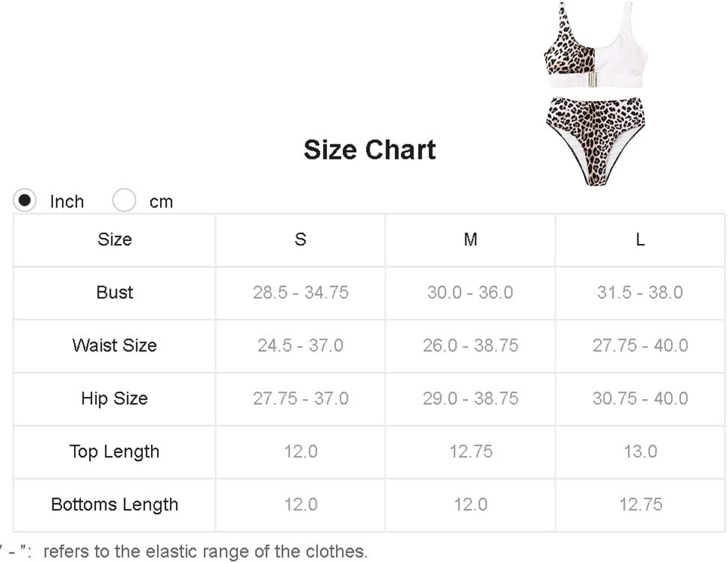728x563 pixels.
Task: Click the 28.5 - 34.75 bust cell
Action: click(300, 293)
